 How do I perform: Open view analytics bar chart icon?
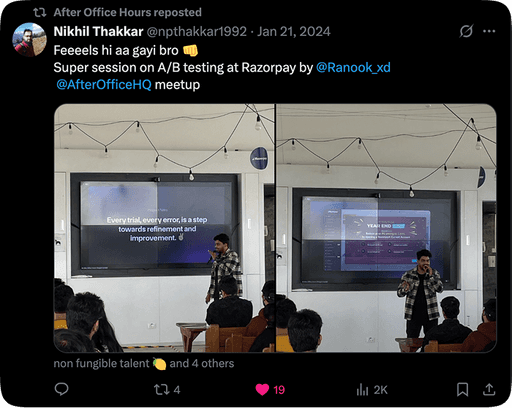point(362,389)
